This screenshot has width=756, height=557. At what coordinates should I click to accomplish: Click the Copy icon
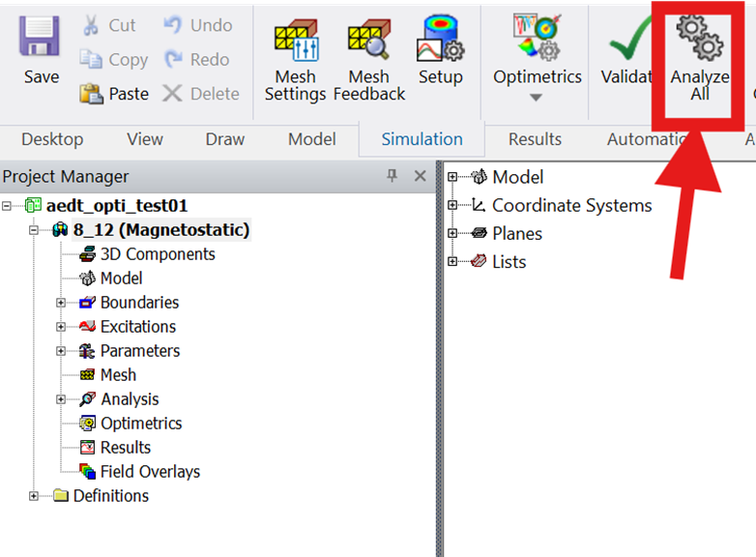pos(91,59)
